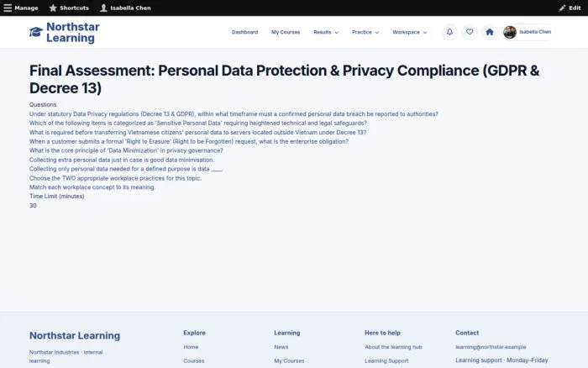This screenshot has height=368, width=588.
Task: Click the Northstar Learning header logo text
Action: [73, 32]
